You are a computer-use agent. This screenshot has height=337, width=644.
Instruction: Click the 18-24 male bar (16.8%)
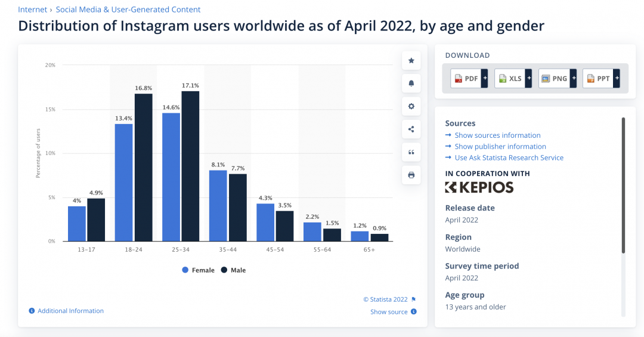(143, 167)
